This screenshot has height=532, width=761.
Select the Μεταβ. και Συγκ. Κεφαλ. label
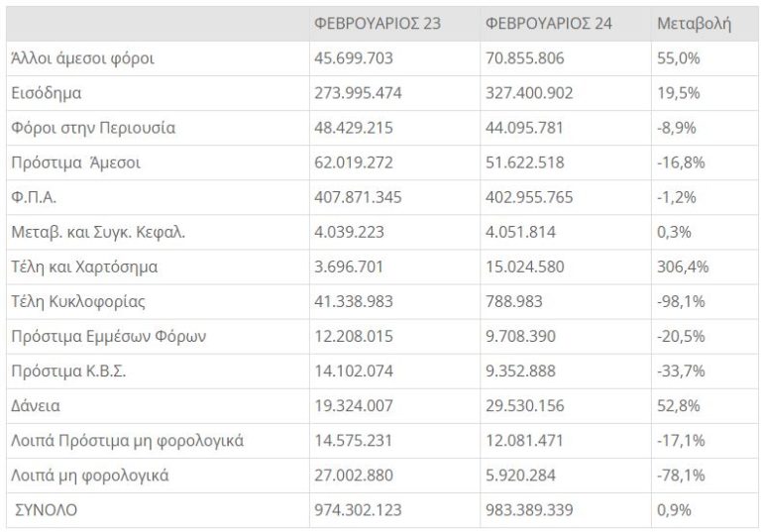97,232
